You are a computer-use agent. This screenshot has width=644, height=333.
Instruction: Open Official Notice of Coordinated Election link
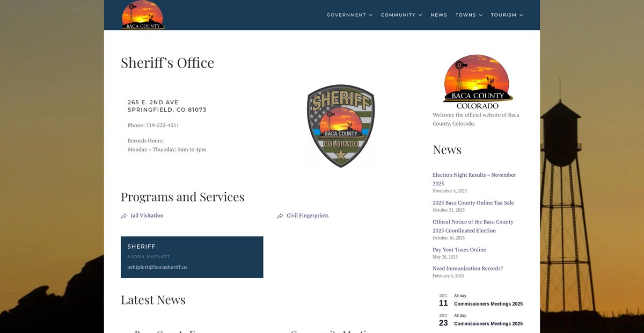473,226
